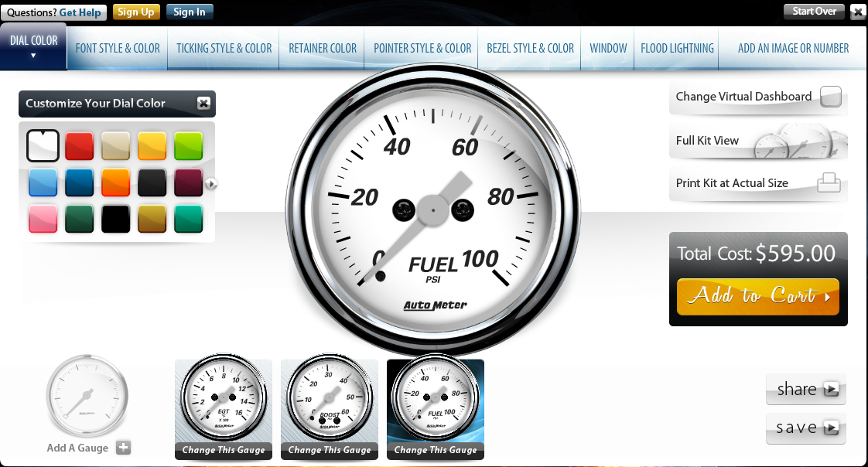The height and width of the screenshot is (467, 868).
Task: Open the Window tab
Action: [x=608, y=49]
